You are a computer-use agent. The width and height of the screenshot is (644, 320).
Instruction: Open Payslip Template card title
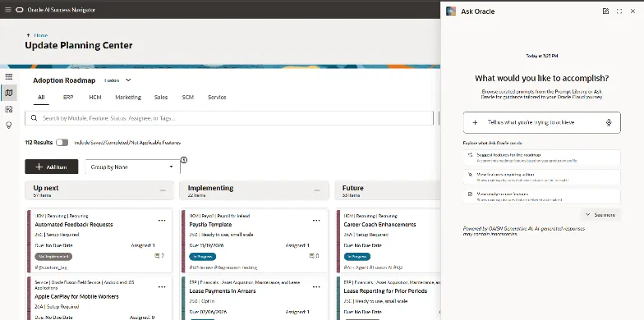tap(210, 225)
